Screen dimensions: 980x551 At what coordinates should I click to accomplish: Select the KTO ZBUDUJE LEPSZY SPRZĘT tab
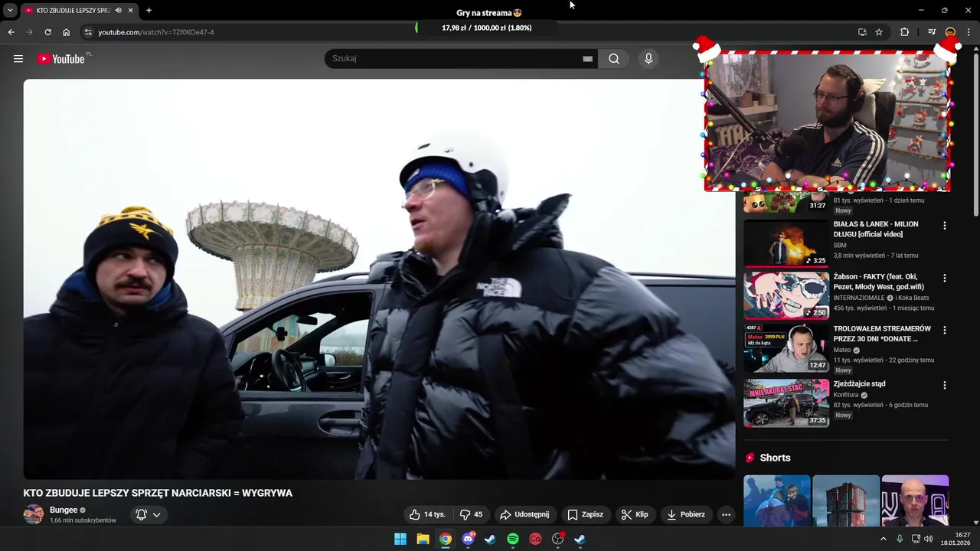point(73,11)
